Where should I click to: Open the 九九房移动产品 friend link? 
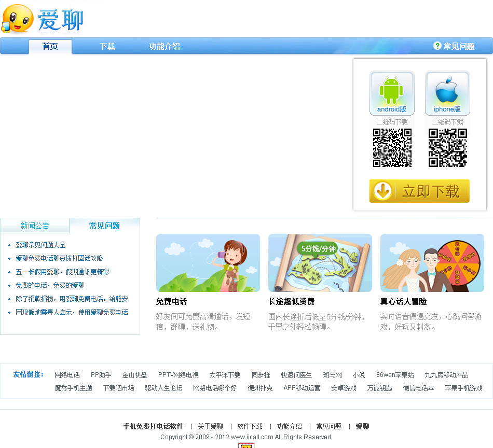pos(446,375)
